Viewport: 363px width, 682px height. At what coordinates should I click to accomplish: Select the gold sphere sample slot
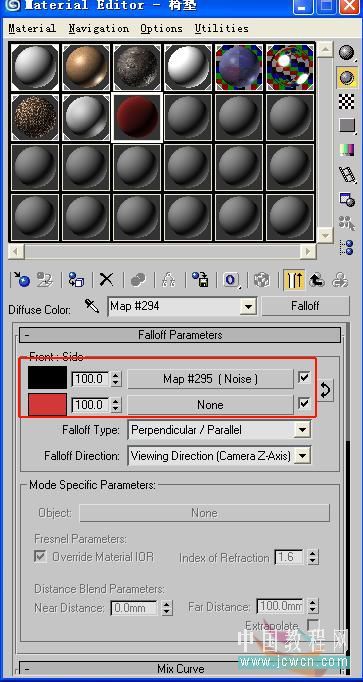(86, 67)
